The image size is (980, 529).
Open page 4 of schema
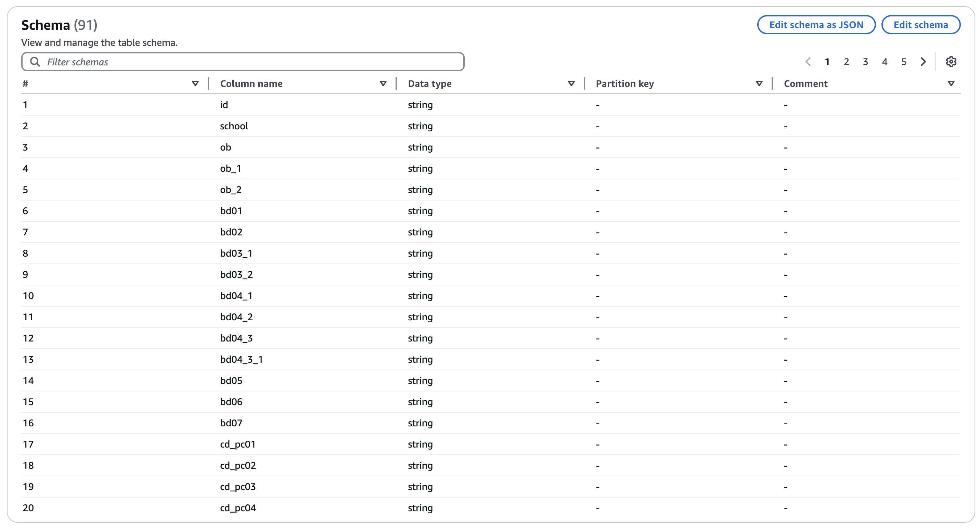pos(885,62)
